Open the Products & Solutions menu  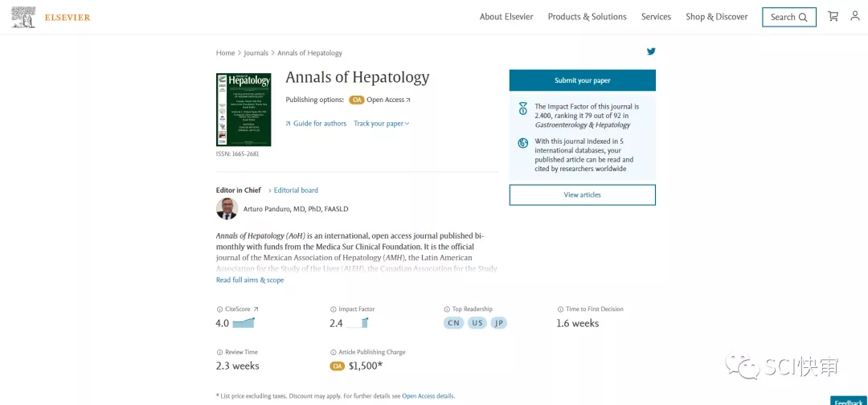pos(587,17)
